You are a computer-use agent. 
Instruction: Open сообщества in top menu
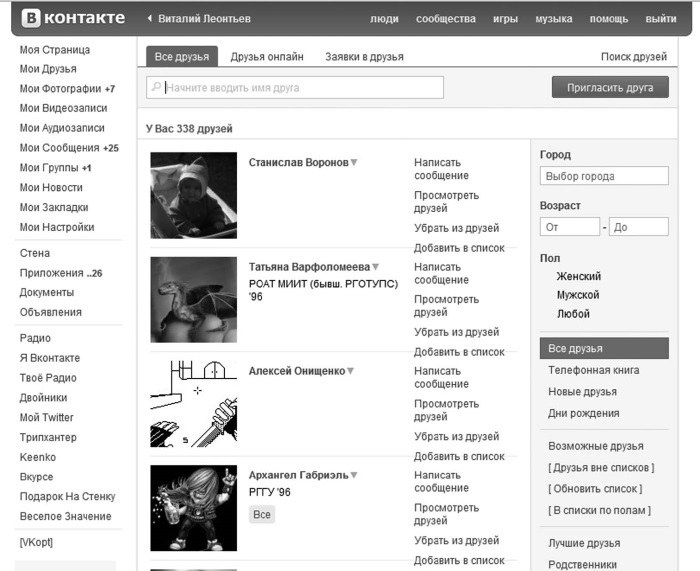[446, 19]
